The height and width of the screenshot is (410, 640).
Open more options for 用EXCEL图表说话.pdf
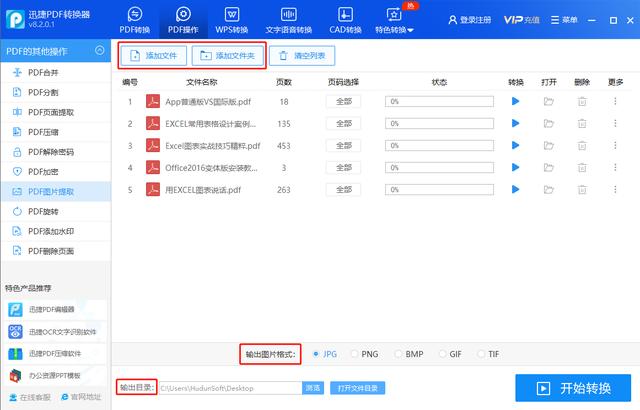615,189
